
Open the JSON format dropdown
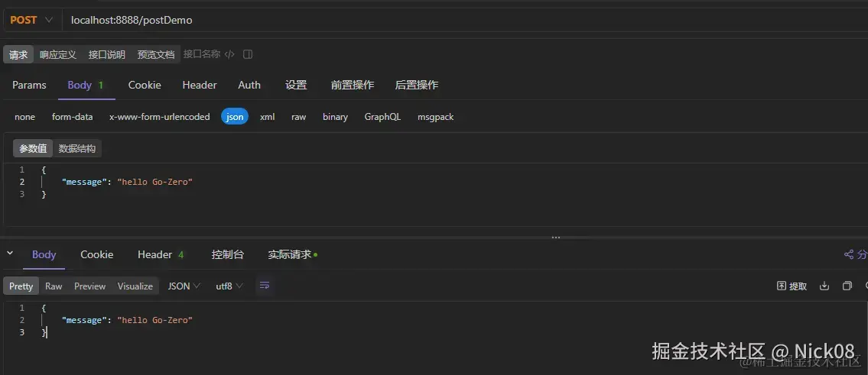184,286
